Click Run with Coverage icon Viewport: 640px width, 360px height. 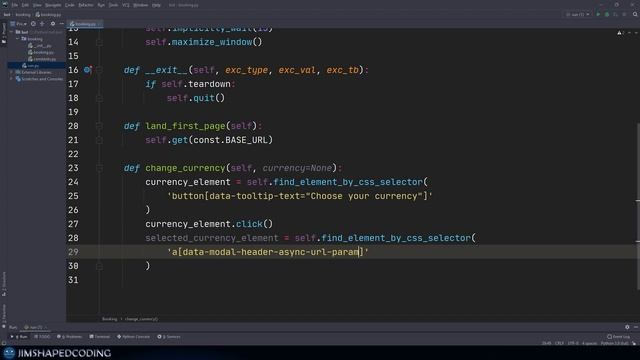pyautogui.click(x=616, y=15)
